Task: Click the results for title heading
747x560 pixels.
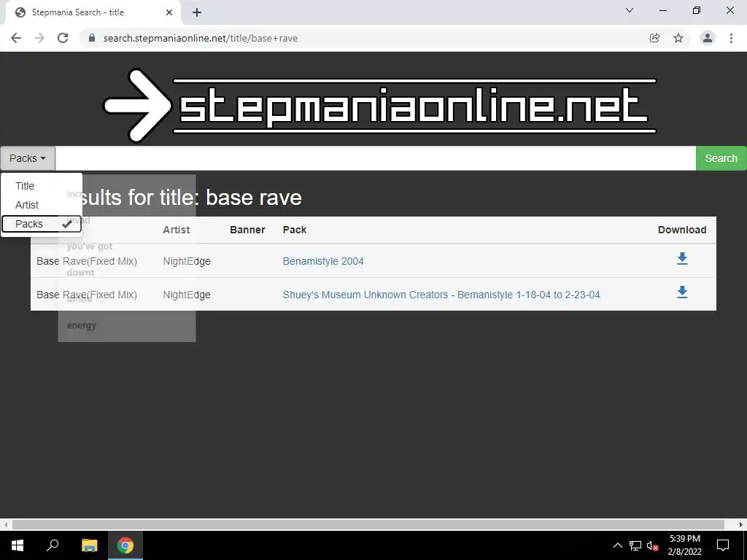Action: pyautogui.click(x=192, y=197)
